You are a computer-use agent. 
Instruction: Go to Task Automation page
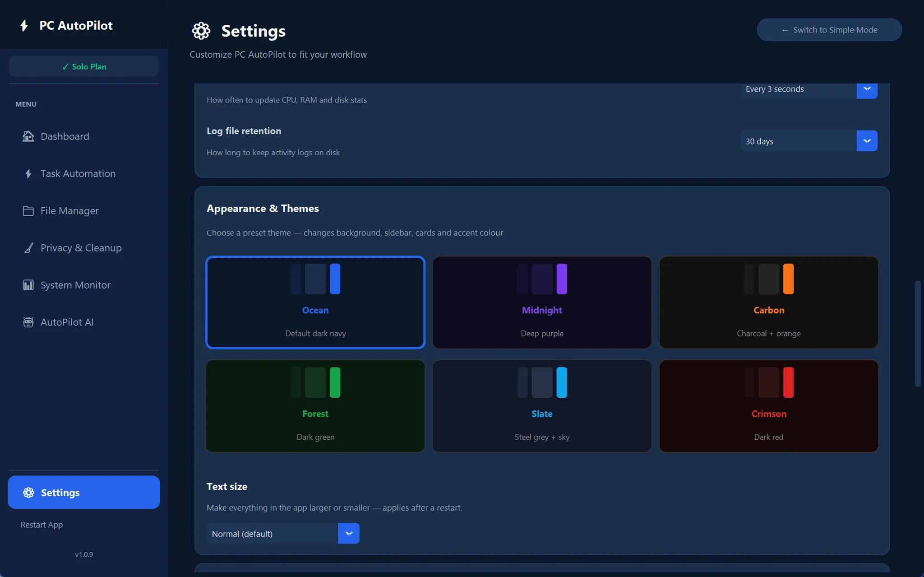tap(84, 173)
